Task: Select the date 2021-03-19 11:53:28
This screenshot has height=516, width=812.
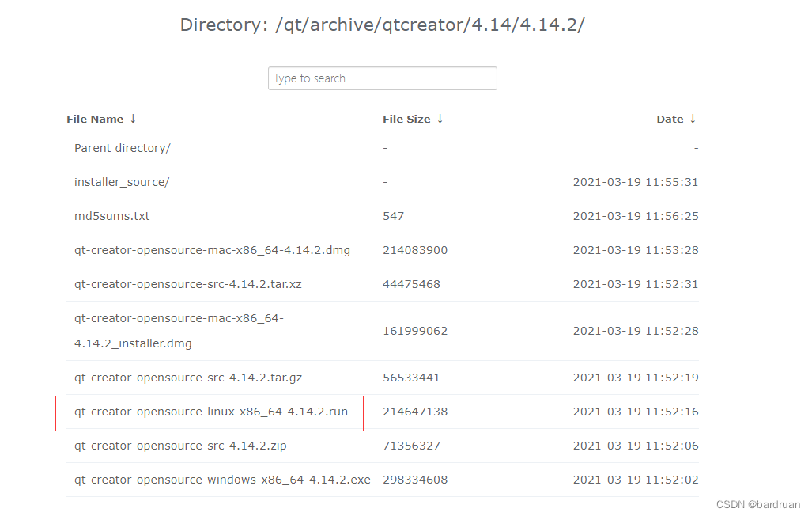Action: 636,250
